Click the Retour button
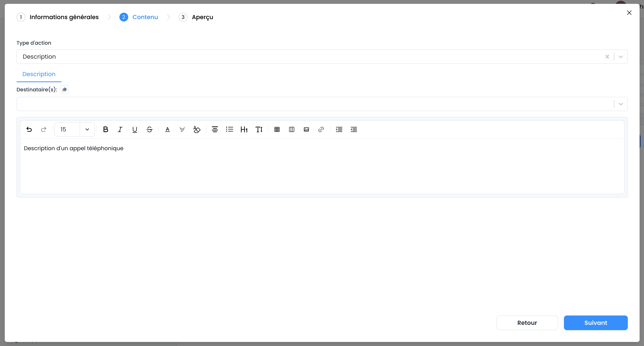The image size is (644, 346). [x=527, y=323]
